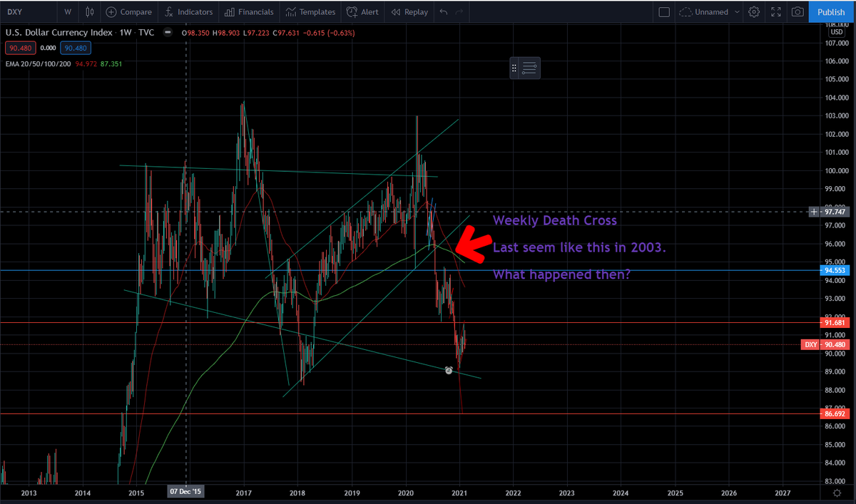Click the Publish button
The image size is (856, 504).
click(x=830, y=11)
